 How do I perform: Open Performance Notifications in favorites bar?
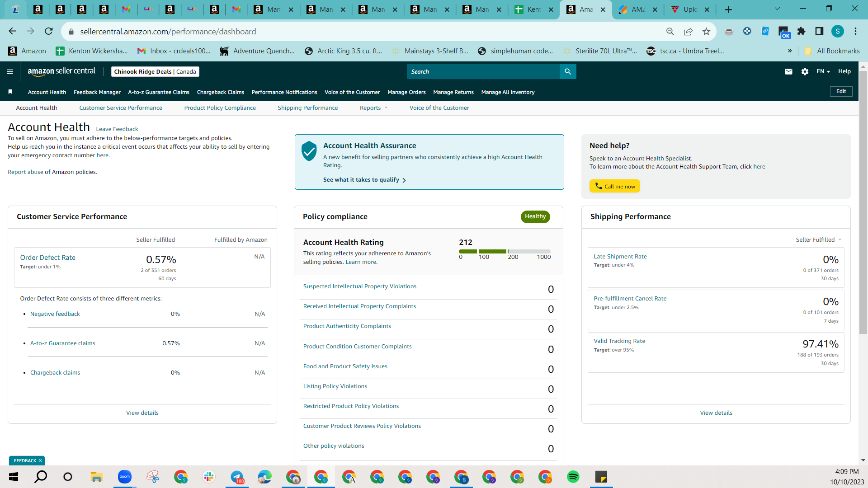point(284,92)
